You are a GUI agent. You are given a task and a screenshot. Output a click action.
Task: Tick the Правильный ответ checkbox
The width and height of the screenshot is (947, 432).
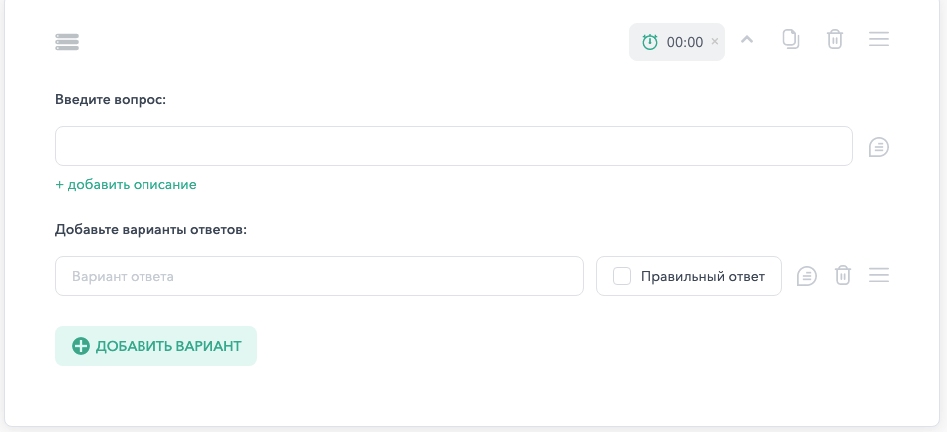tap(622, 276)
